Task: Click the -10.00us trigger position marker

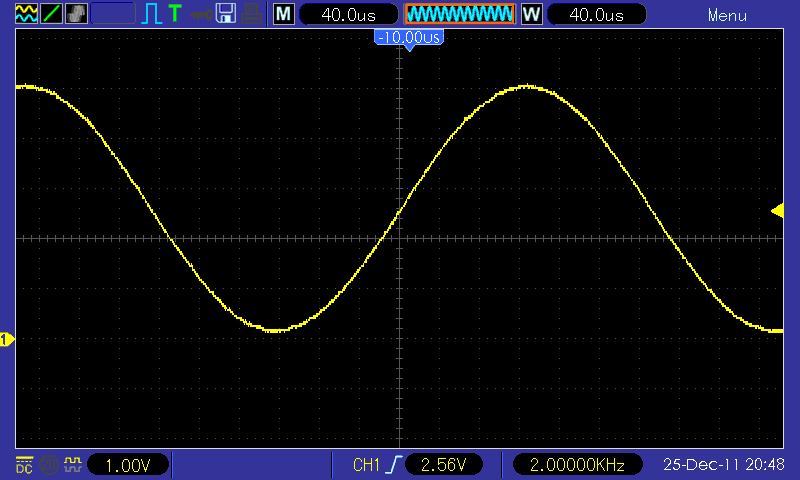Action: tap(408, 37)
